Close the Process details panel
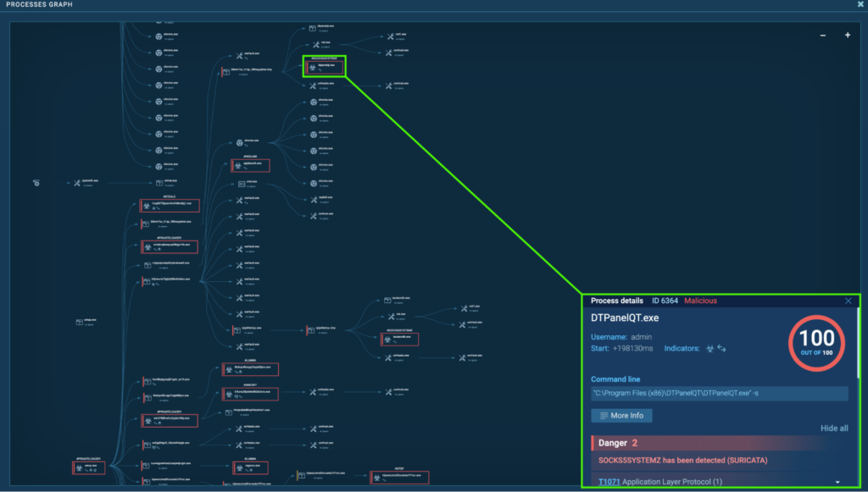This screenshot has height=492, width=868. [x=847, y=301]
